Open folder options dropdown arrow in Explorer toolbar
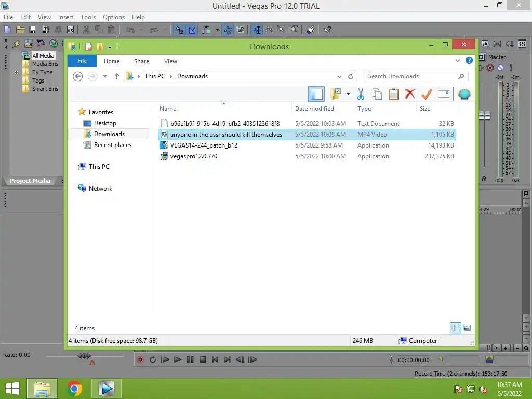The height and width of the screenshot is (399, 532). [x=348, y=94]
